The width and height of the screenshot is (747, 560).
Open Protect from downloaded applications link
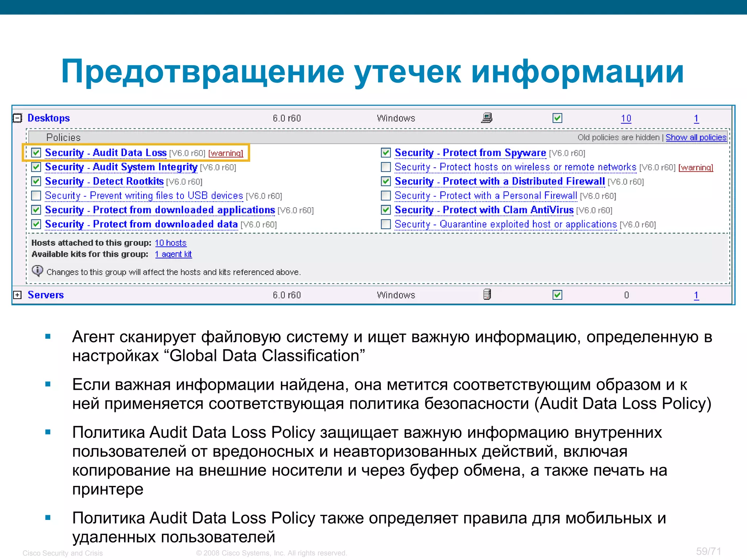160,210
